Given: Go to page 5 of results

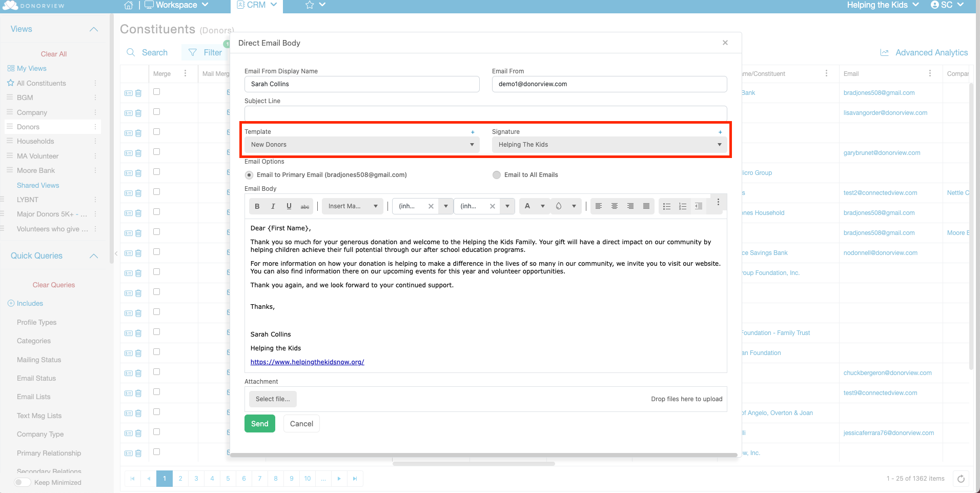Looking at the screenshot, I should click(x=228, y=479).
